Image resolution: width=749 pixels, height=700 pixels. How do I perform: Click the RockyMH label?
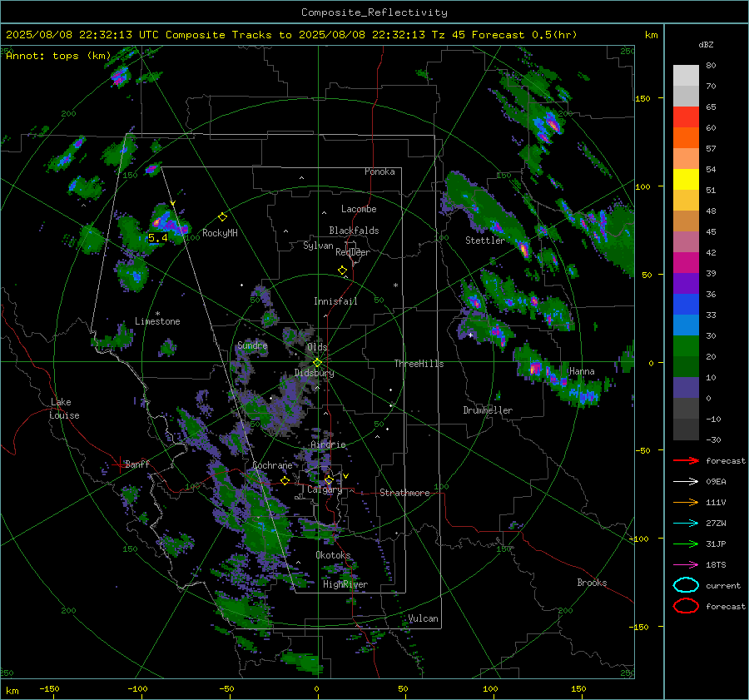pos(220,233)
